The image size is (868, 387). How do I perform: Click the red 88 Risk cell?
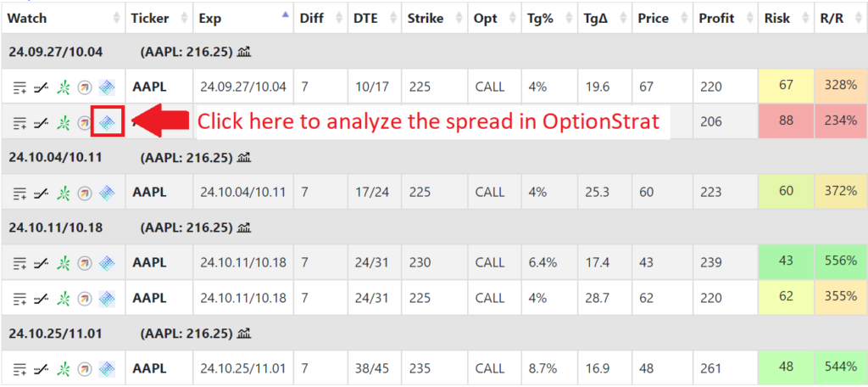pyautogui.click(x=786, y=121)
